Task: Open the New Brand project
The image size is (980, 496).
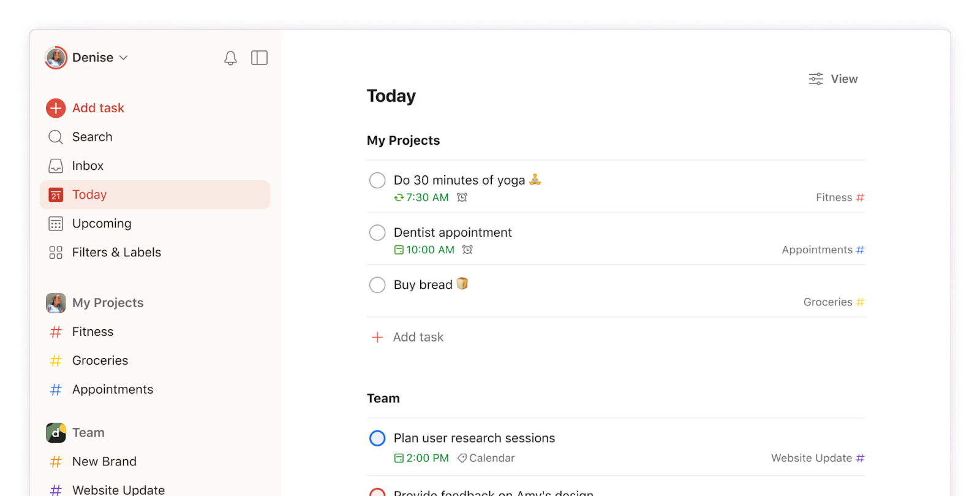Action: [x=104, y=461]
